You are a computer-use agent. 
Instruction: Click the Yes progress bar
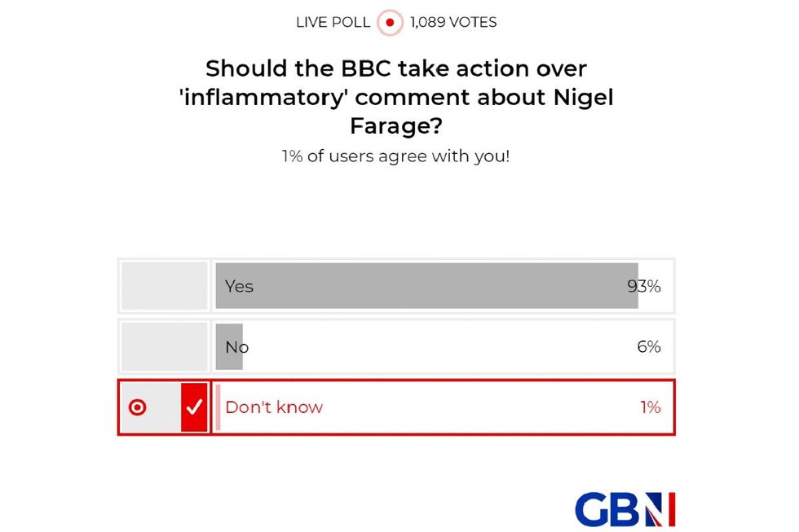(x=424, y=286)
